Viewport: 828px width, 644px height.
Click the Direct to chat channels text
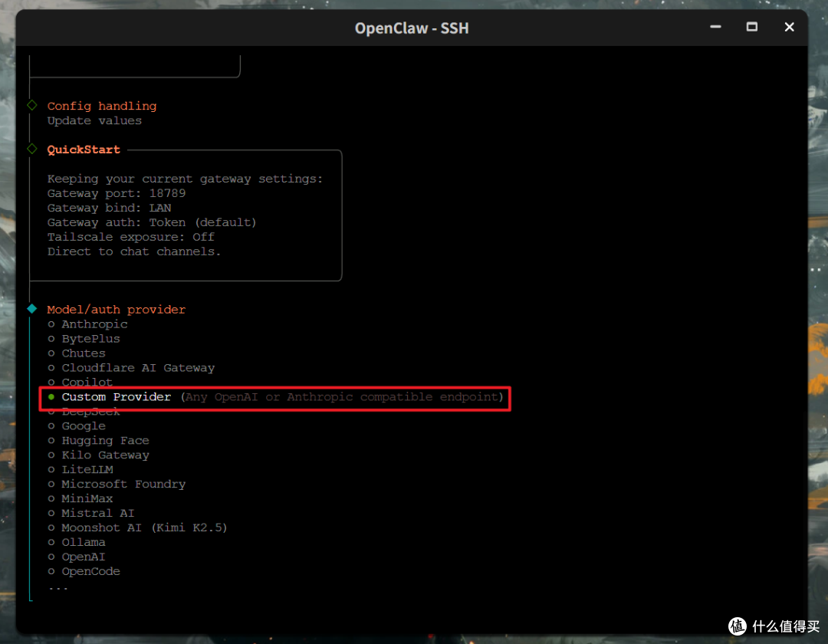pyautogui.click(x=134, y=251)
